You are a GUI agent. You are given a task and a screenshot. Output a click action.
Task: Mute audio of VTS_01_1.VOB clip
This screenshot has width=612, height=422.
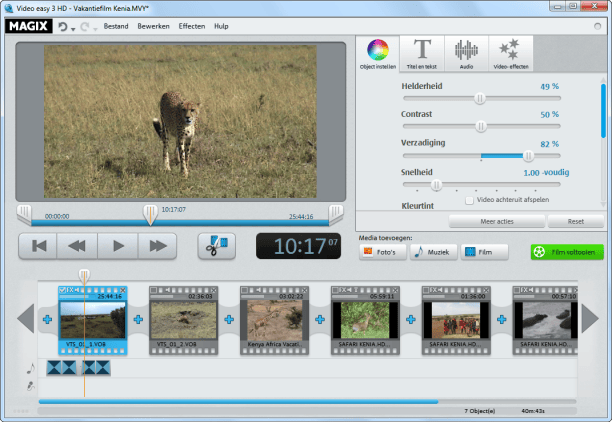tap(77, 290)
